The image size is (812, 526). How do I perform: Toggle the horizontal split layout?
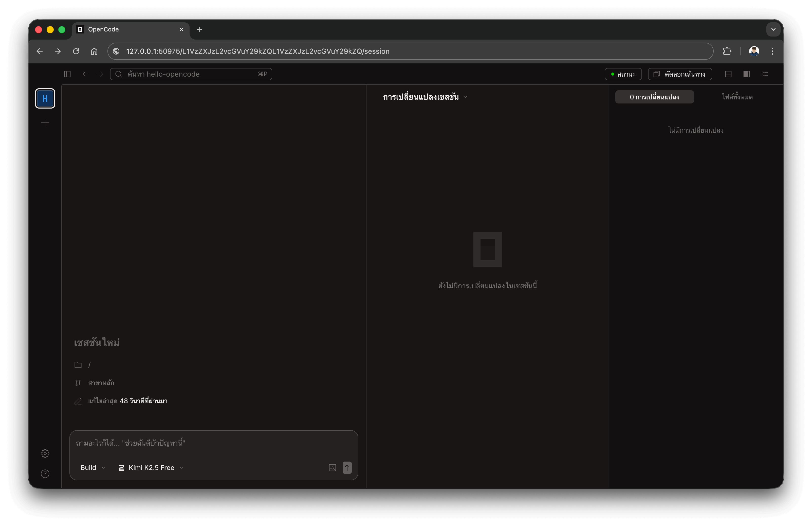coord(729,74)
